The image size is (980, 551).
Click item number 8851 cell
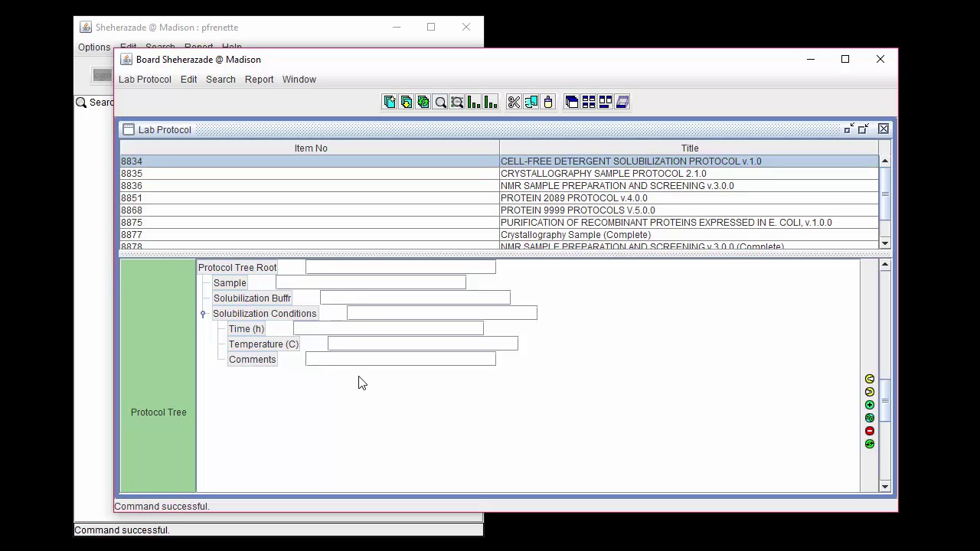pos(310,198)
